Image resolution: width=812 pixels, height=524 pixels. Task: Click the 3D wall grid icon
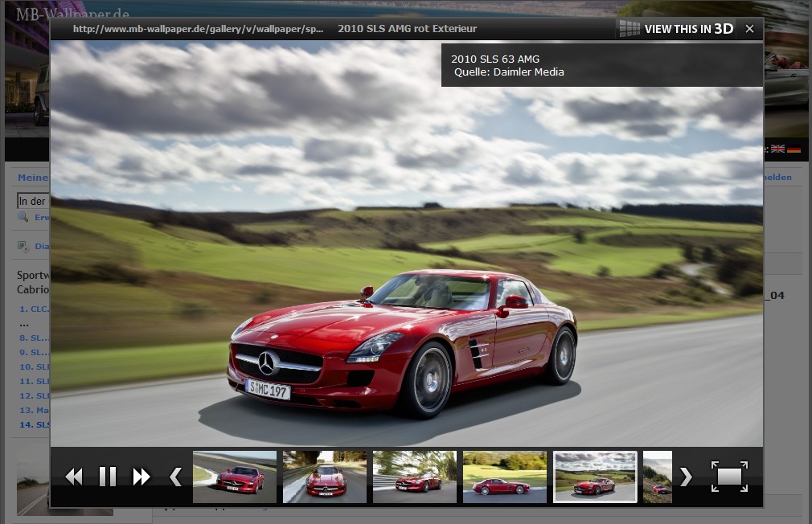click(630, 29)
